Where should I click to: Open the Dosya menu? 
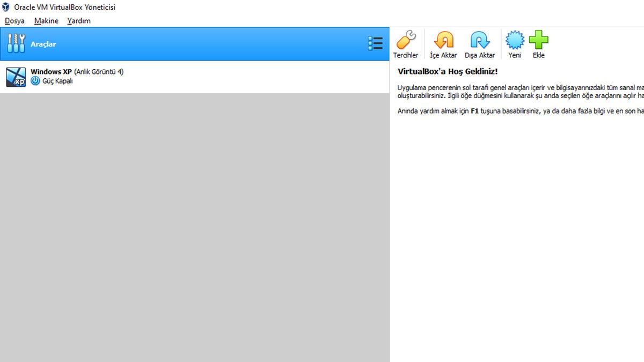coord(14,20)
